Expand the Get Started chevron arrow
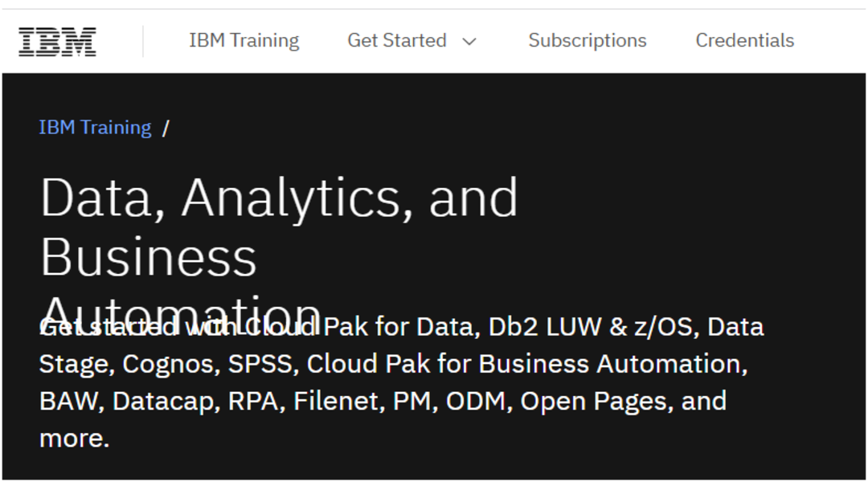 [x=469, y=42]
